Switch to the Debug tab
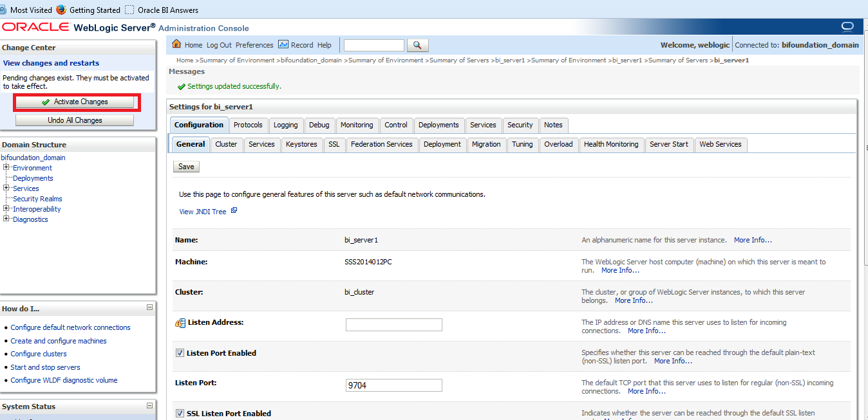This screenshot has height=420, width=868. pos(319,125)
